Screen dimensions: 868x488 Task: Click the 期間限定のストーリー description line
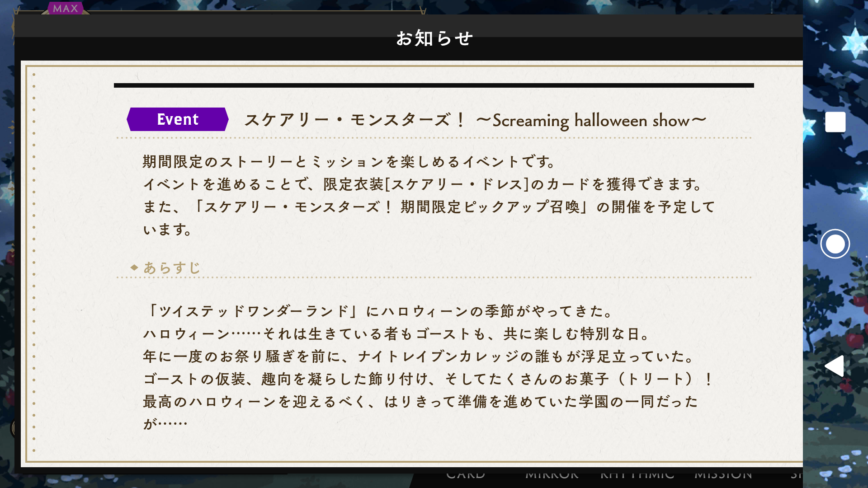pos(349,162)
